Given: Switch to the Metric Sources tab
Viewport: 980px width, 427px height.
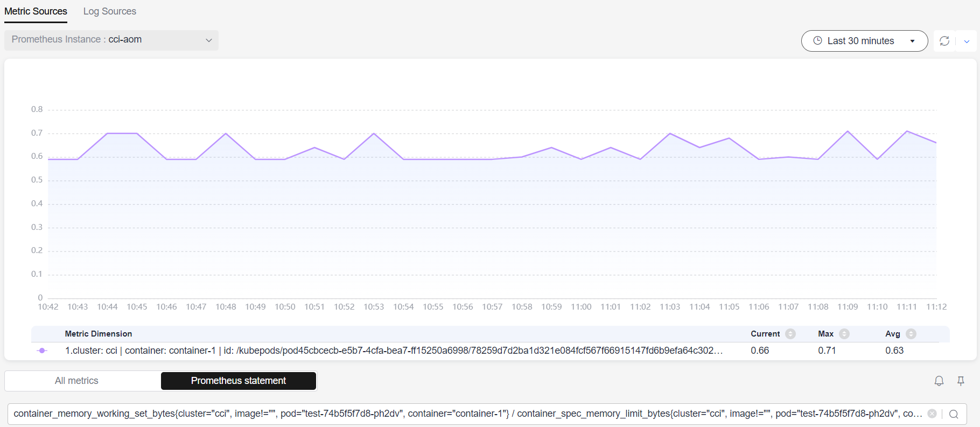Looking at the screenshot, I should coord(36,11).
